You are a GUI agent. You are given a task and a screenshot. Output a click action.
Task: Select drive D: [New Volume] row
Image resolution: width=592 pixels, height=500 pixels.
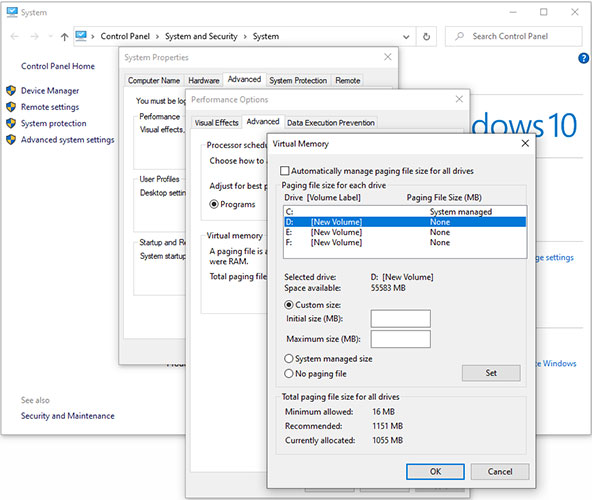[405, 222]
